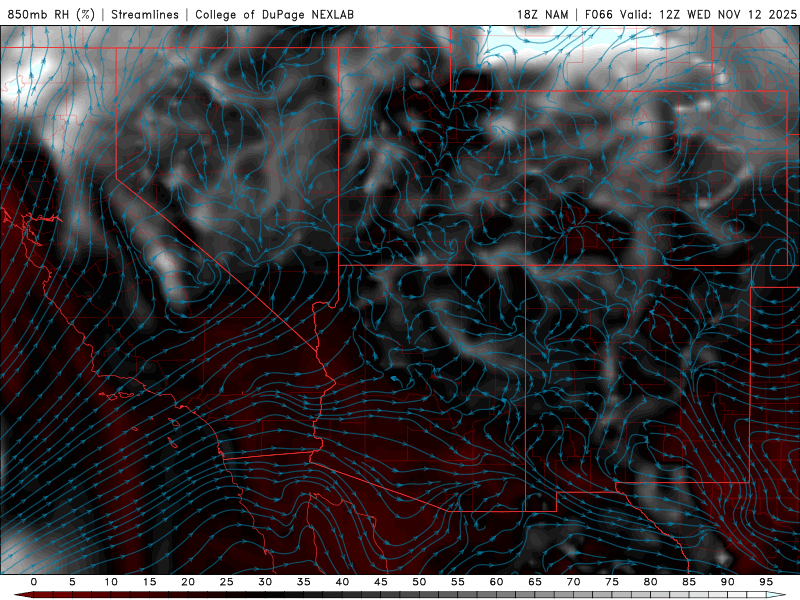Screen dimensions: 800x600
Task: Click "College of DuPage NEXLAB" header text
Action: [274, 14]
